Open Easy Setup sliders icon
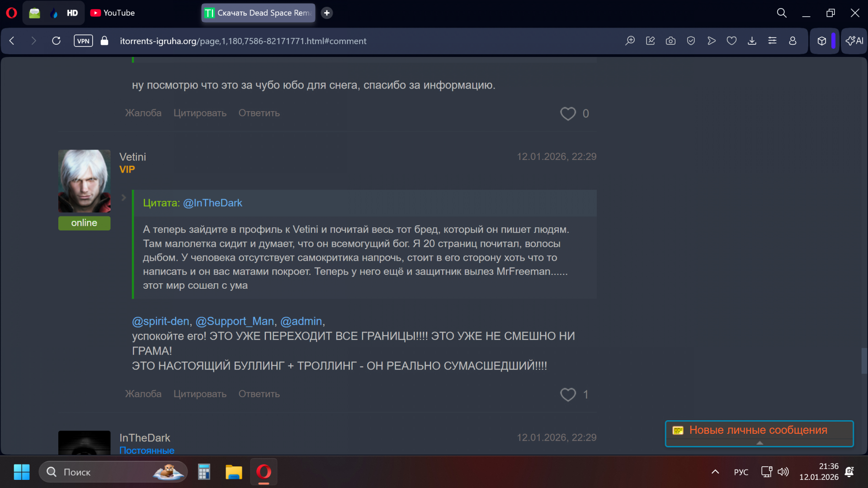The image size is (868, 488). (x=772, y=41)
